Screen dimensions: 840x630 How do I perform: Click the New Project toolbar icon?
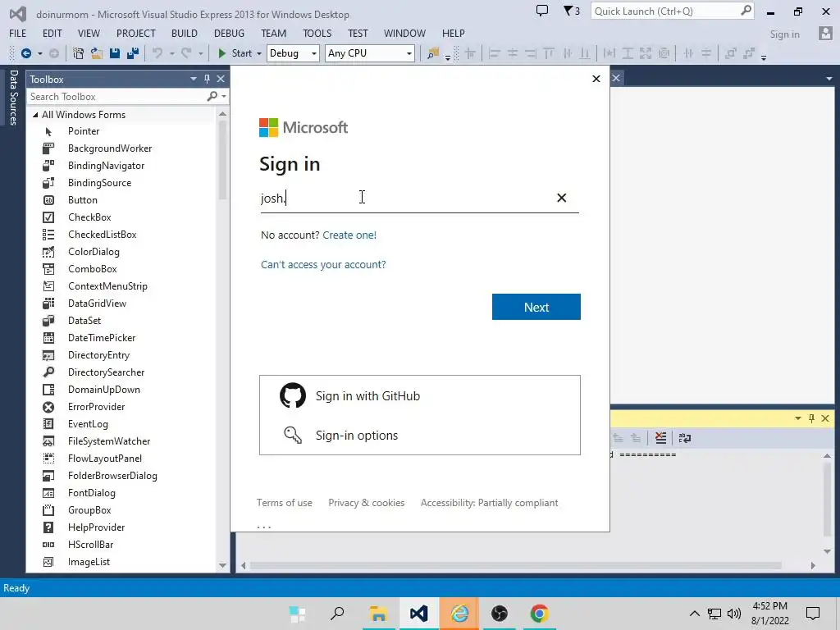pyautogui.click(x=78, y=53)
